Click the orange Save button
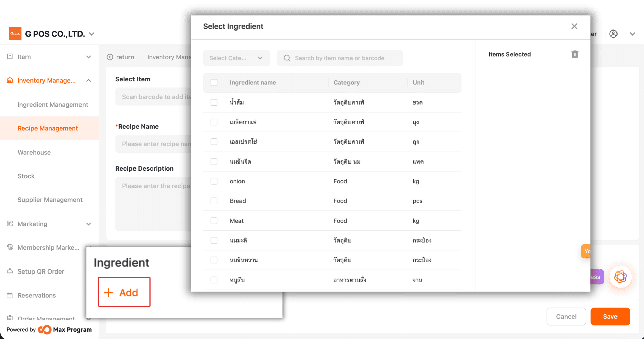 tap(610, 317)
